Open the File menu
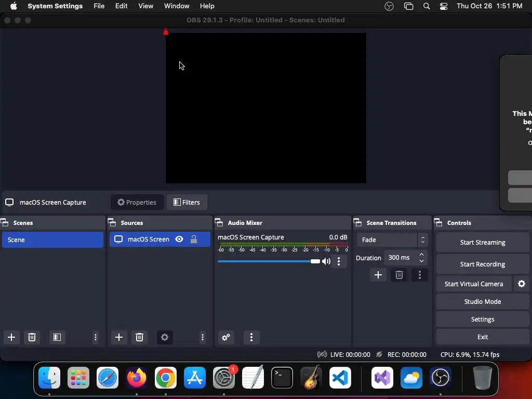 [99, 6]
